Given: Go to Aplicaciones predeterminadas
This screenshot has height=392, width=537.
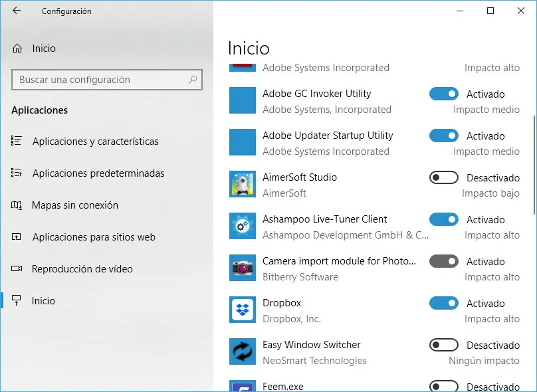Looking at the screenshot, I should point(98,173).
